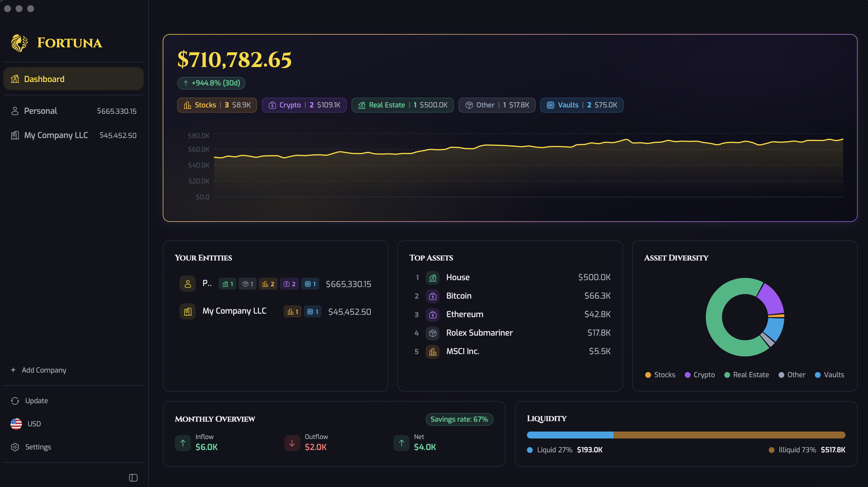Open the Dashboard menu item

(74, 79)
